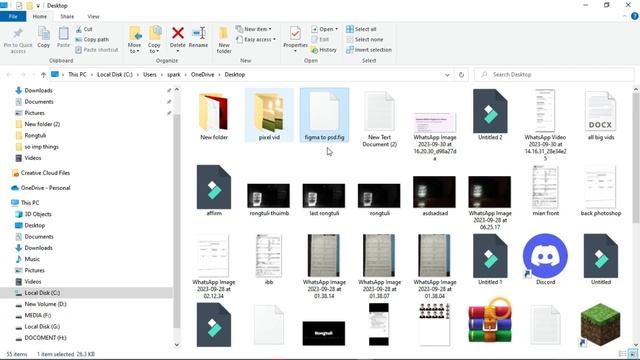
Task: Expand the address bar history dropdown
Action: coord(447,75)
